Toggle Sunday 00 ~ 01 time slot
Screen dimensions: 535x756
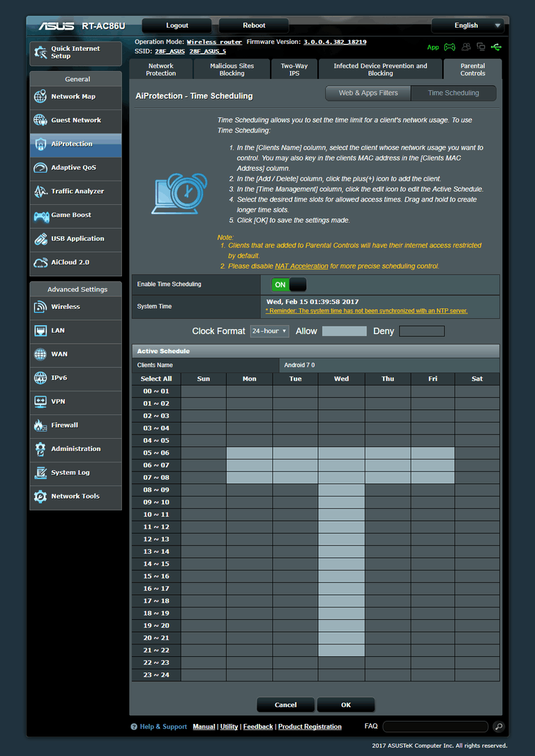204,391
